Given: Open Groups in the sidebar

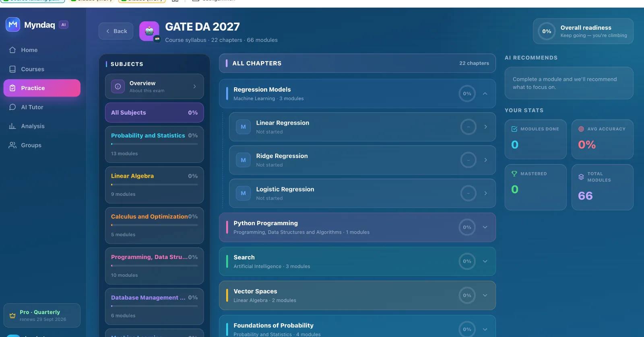Looking at the screenshot, I should tap(42, 145).
